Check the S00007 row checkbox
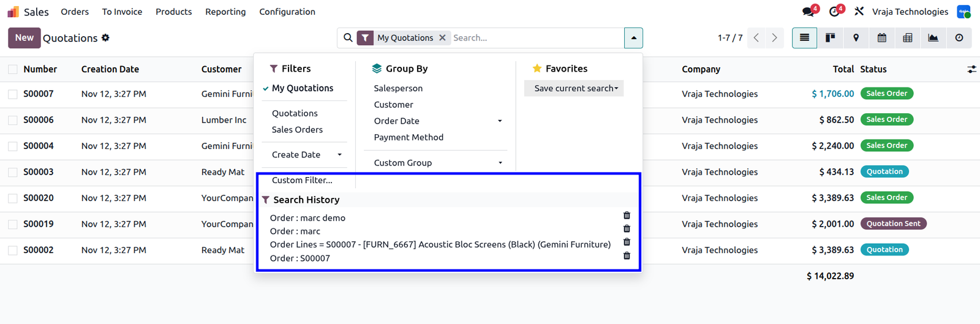This screenshot has width=980, height=324. coord(12,94)
